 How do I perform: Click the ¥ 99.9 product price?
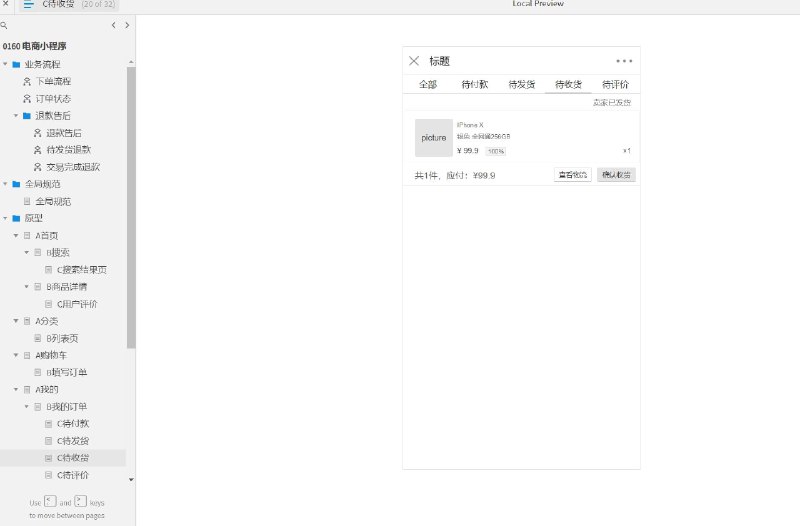point(468,151)
